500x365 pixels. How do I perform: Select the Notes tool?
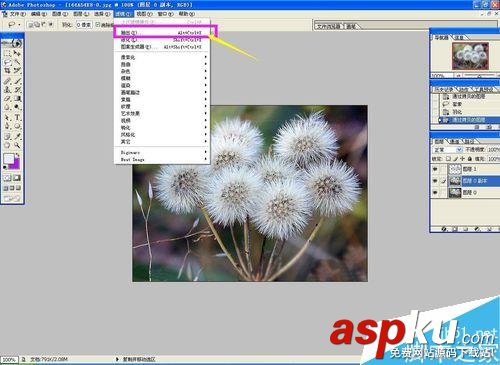pyautogui.click(x=7, y=136)
